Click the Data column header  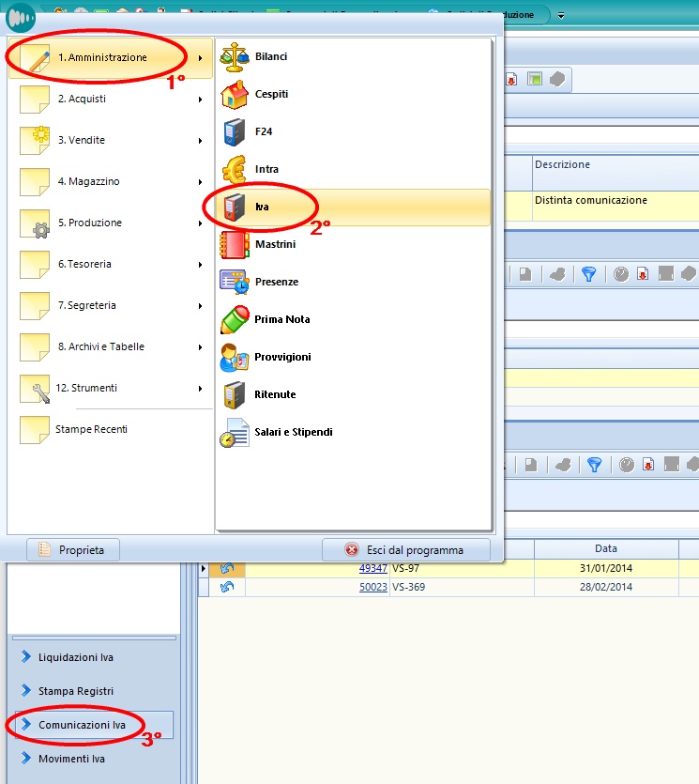click(x=605, y=548)
